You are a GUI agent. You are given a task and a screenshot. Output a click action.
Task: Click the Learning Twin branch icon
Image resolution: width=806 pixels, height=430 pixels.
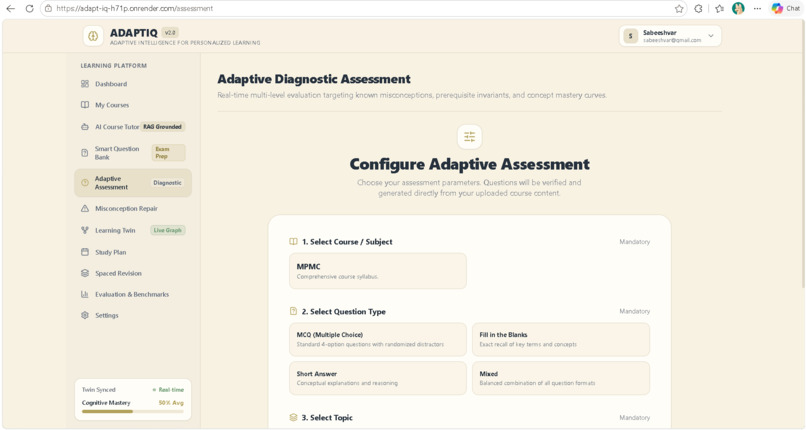(85, 230)
